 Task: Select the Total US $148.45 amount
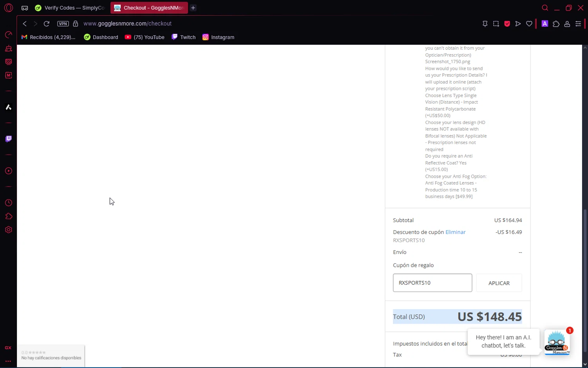[x=490, y=317]
